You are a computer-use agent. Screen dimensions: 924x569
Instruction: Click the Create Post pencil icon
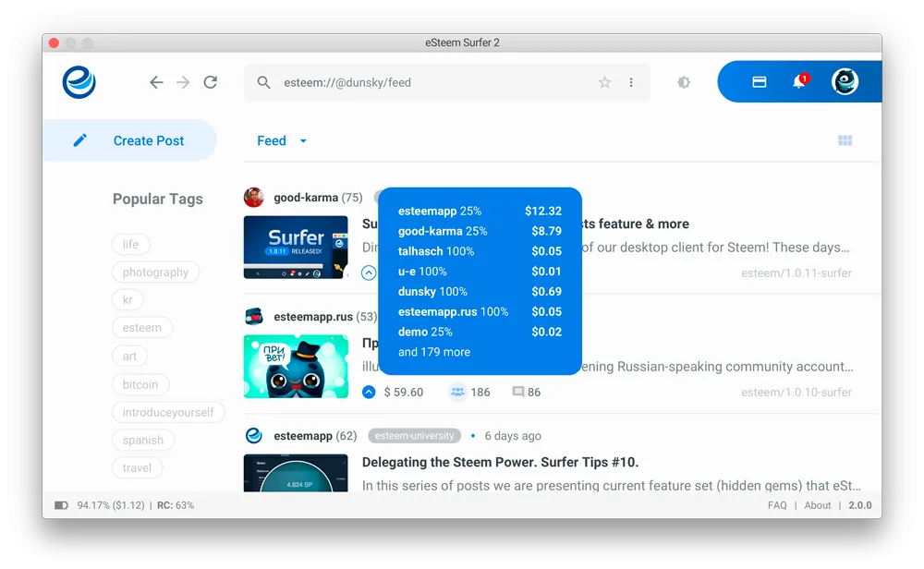pyautogui.click(x=80, y=140)
